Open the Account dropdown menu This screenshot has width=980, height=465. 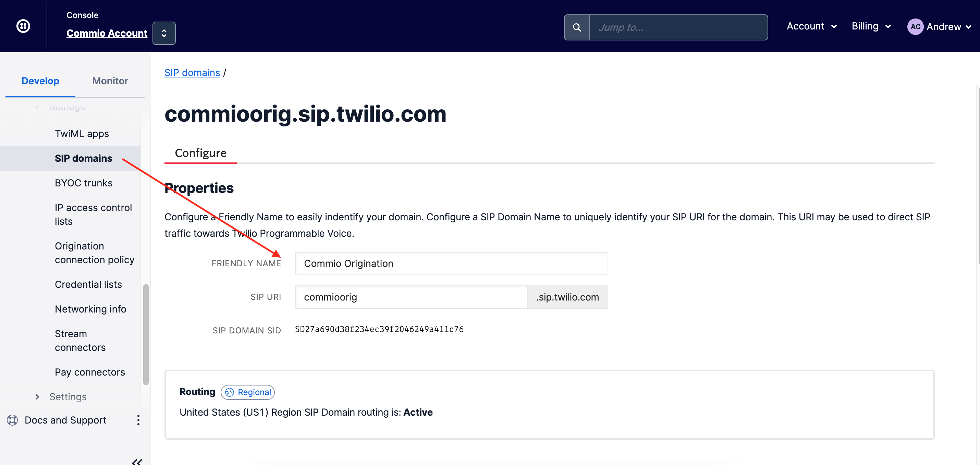pos(811,26)
